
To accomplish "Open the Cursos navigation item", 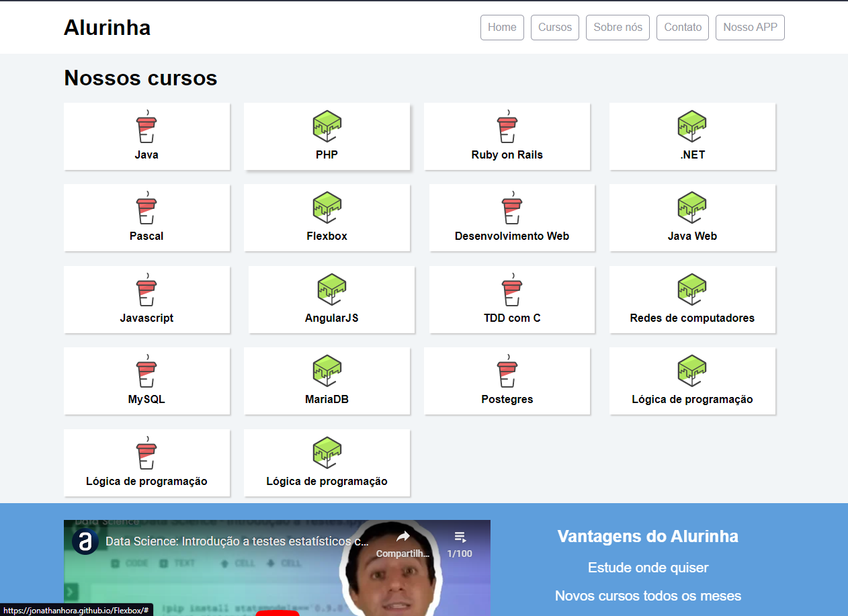I will [x=554, y=27].
